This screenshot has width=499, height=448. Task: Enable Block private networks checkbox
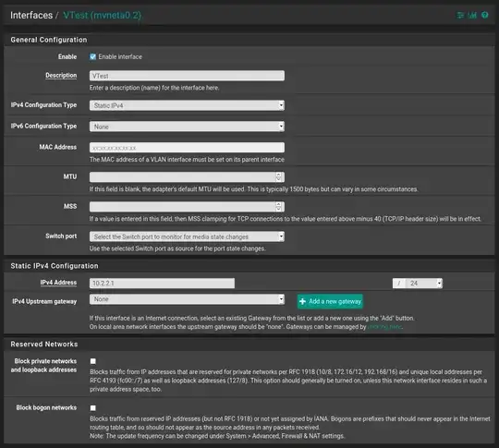click(x=93, y=361)
